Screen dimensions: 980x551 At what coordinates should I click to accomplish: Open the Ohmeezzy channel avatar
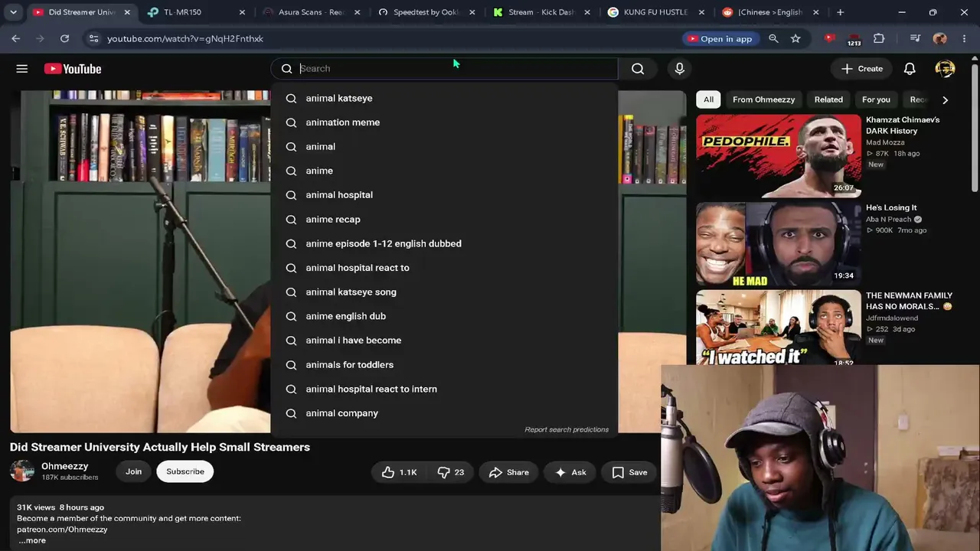22,471
